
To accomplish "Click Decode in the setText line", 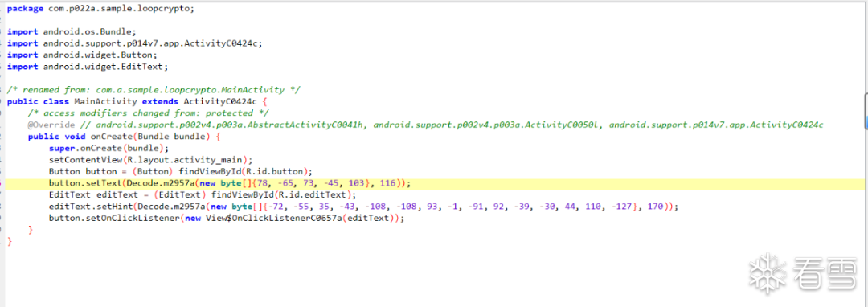I will tap(141, 183).
